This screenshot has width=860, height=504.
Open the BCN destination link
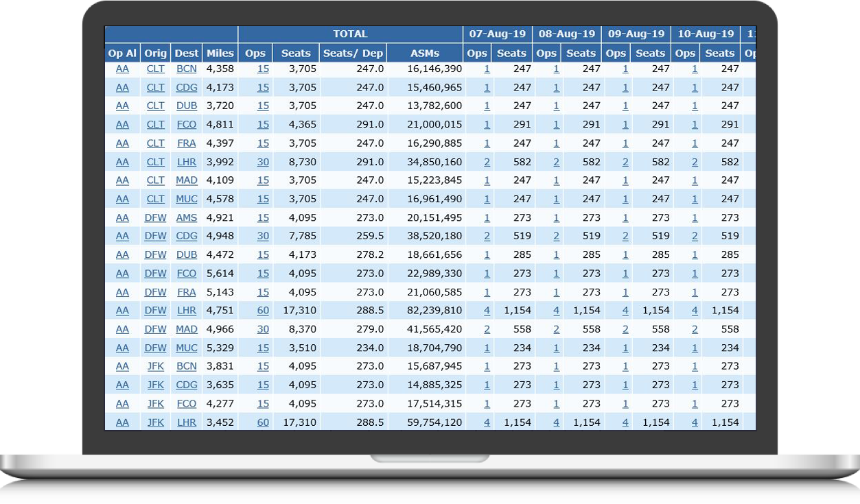186,69
